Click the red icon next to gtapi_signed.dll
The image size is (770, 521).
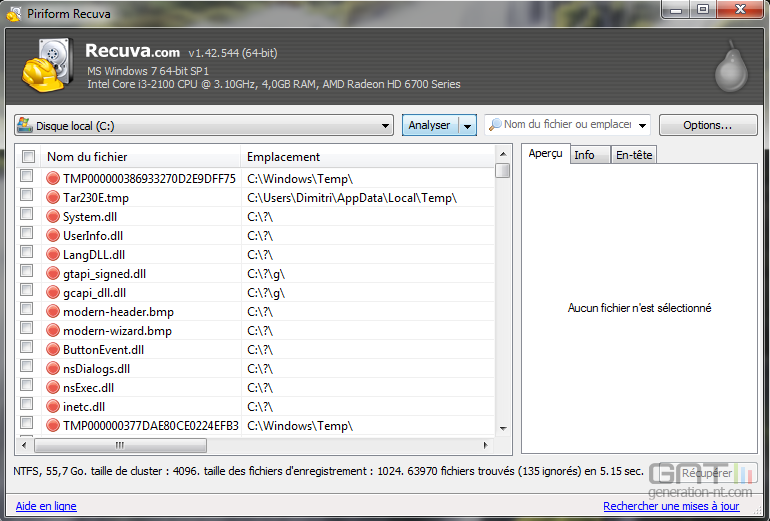[x=53, y=274]
